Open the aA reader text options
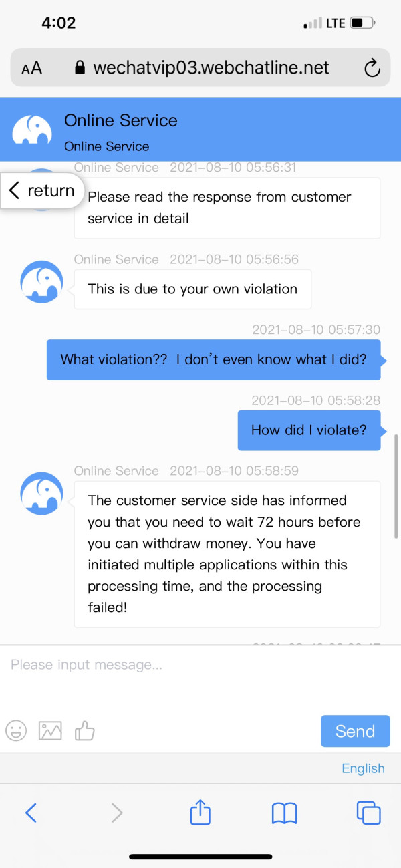This screenshot has height=868, width=401. click(x=31, y=68)
